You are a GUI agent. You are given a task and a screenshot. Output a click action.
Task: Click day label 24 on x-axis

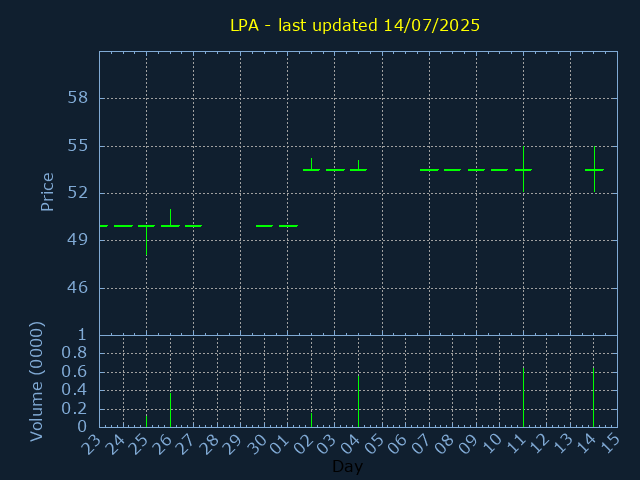[x=115, y=444]
